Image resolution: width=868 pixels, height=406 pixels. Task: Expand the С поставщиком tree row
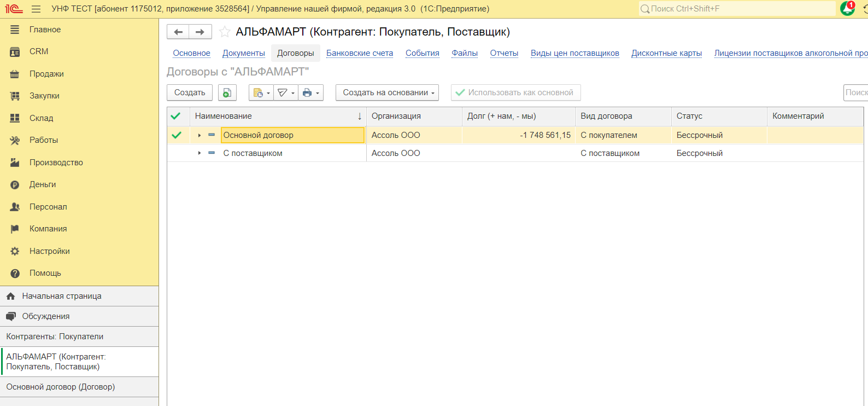click(200, 153)
